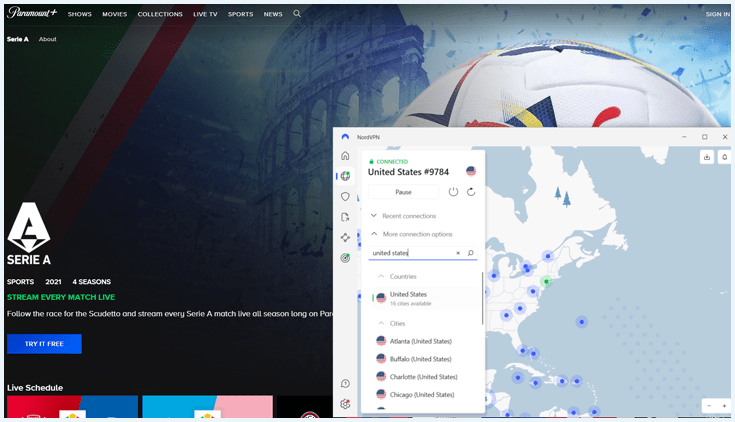Open MOVIES in Paramount+ navigation

pos(115,14)
